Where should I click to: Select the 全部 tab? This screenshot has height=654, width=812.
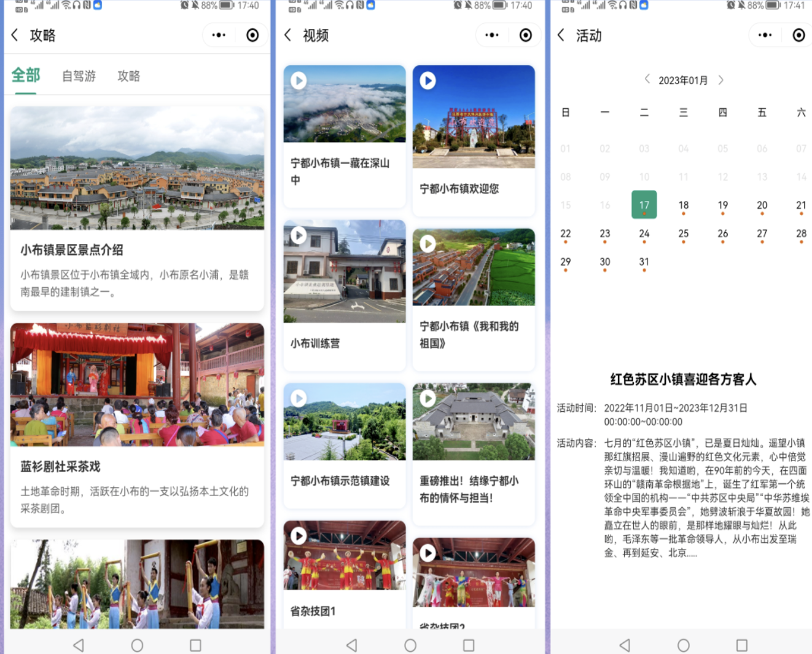(x=26, y=76)
